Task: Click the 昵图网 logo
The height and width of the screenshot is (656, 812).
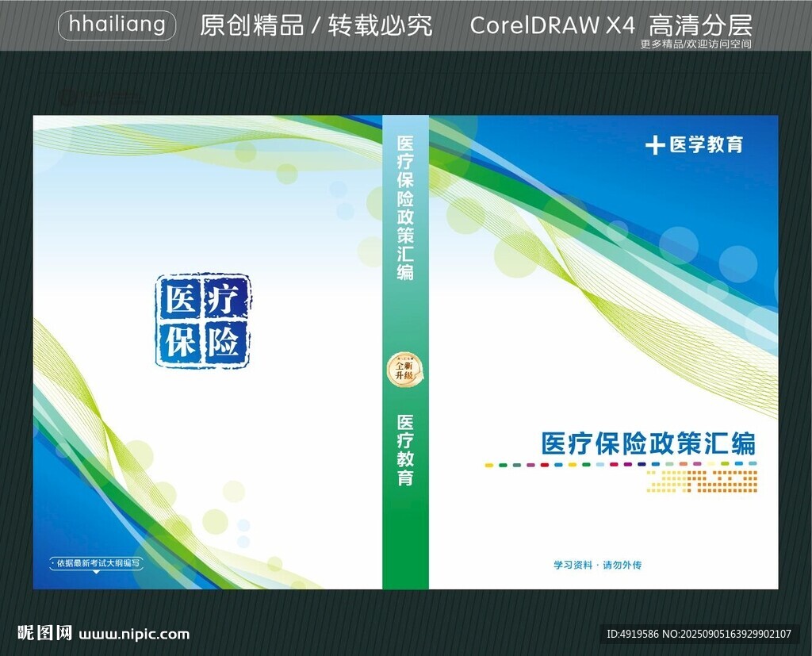Action: point(44,633)
